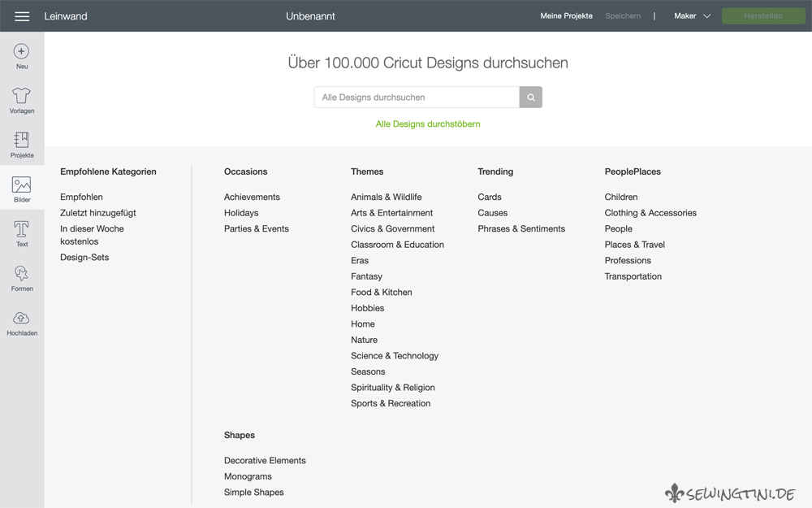Image resolution: width=812 pixels, height=508 pixels.
Task: Select the Achievements category
Action: click(252, 197)
